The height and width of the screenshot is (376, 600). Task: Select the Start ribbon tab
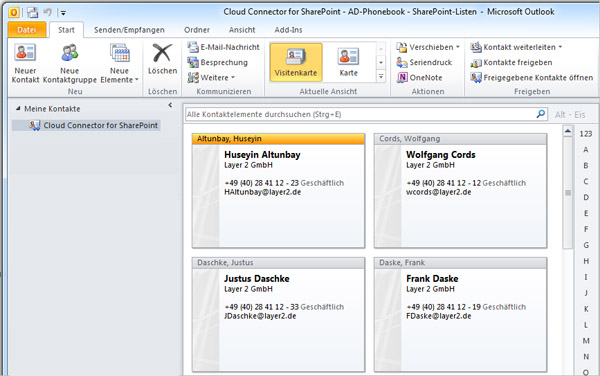(66, 30)
